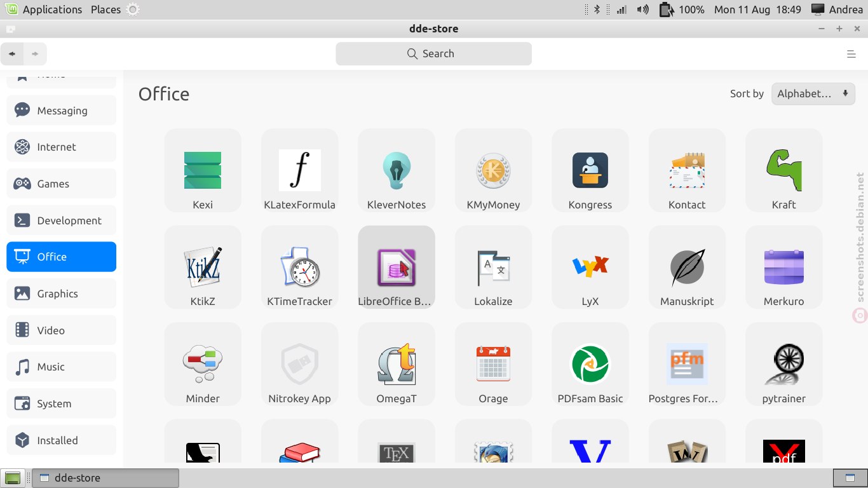The image size is (868, 488).
Task: Click the network signal tray icon
Action: (621, 10)
